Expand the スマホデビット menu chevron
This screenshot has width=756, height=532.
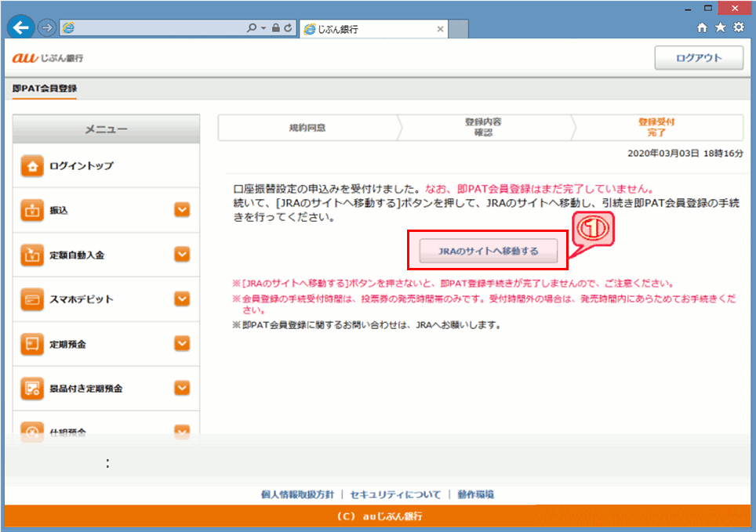pyautogui.click(x=182, y=299)
